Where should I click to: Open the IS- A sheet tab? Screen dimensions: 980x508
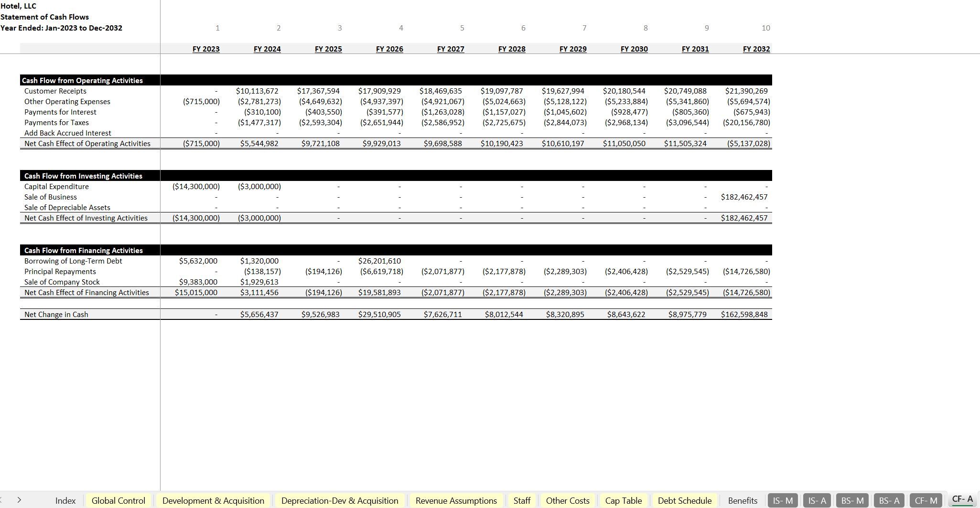click(817, 500)
